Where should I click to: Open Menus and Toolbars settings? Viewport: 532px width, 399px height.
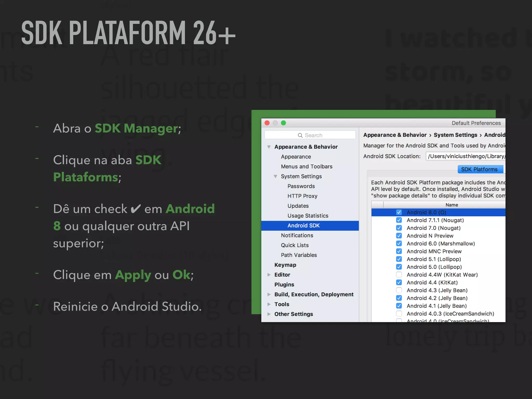[x=307, y=167]
